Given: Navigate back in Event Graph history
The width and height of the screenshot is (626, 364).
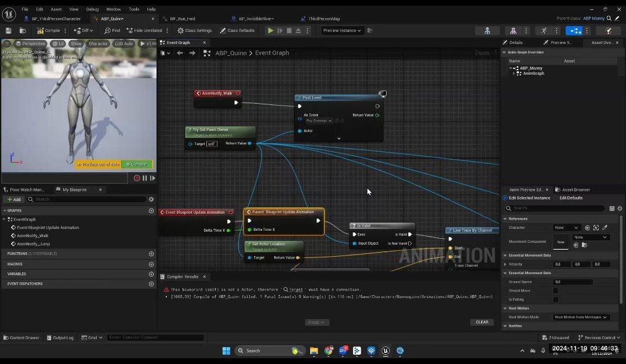Looking at the screenshot, I should pyautogui.click(x=180, y=53).
